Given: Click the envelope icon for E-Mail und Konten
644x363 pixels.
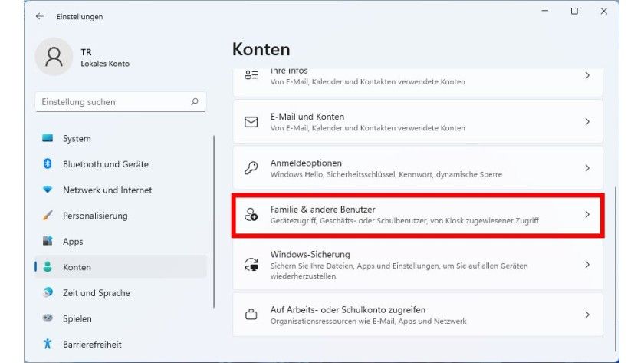Looking at the screenshot, I should 251,122.
